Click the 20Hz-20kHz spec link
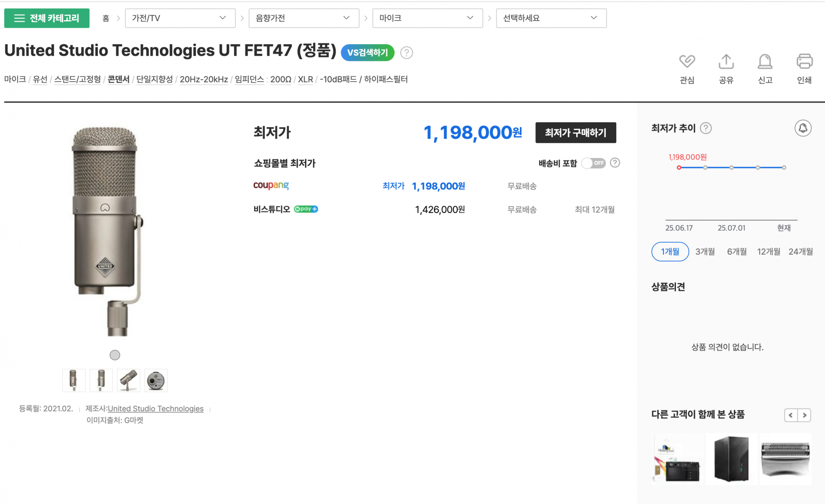Screen dimensions: 825x504 [204, 79]
